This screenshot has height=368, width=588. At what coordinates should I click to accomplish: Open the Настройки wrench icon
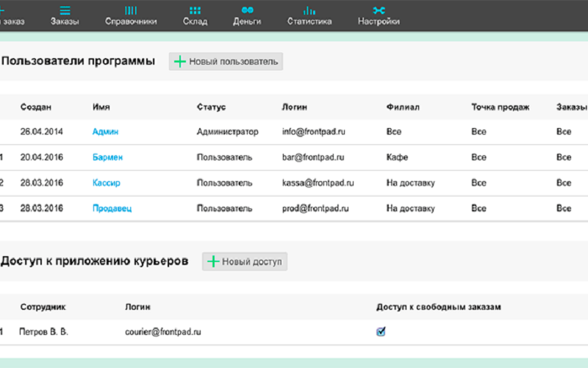379,10
